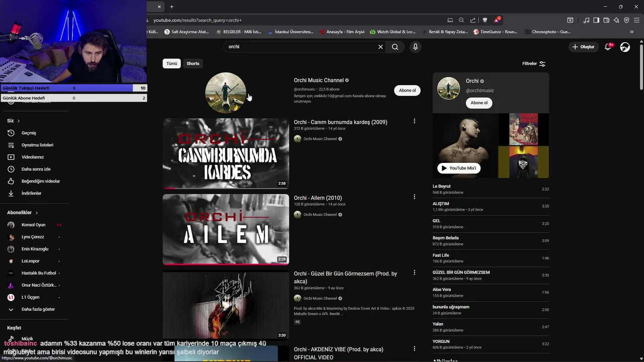Viewport: 644px width, 362px height.
Task: Start voice search with the microphone
Action: [x=415, y=47]
